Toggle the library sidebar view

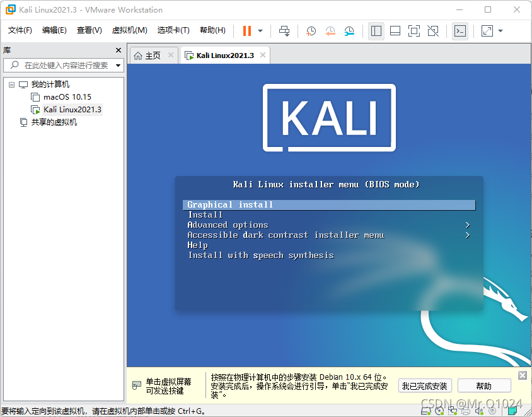click(376, 31)
